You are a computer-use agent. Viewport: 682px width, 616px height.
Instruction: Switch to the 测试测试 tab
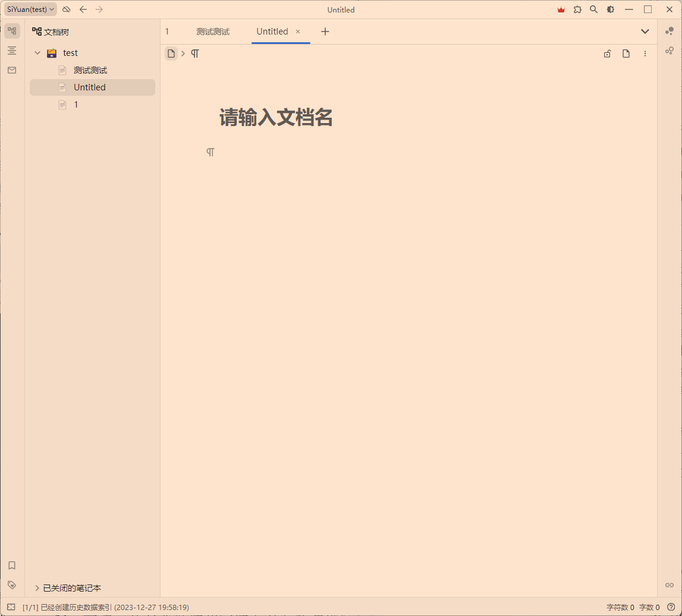(213, 32)
